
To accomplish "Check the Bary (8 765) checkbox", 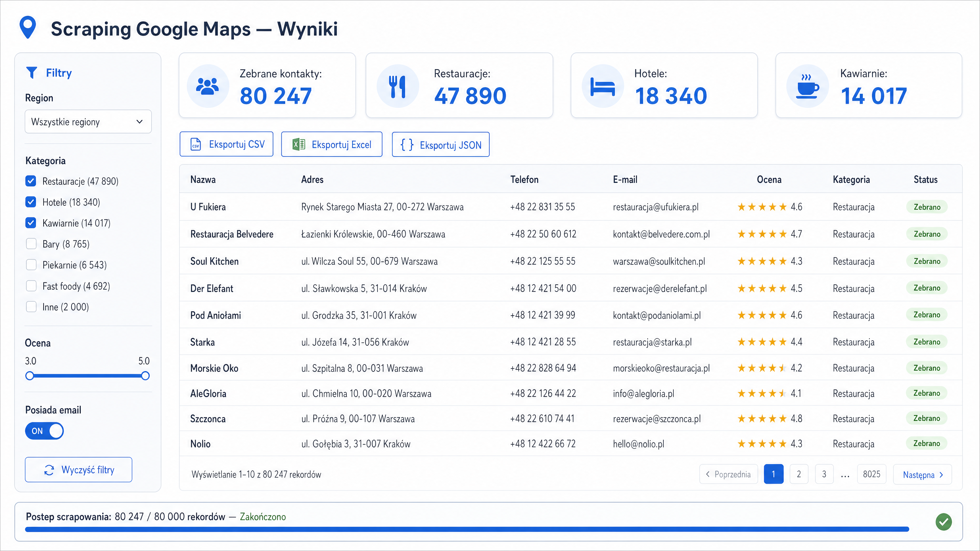I will tap(31, 244).
